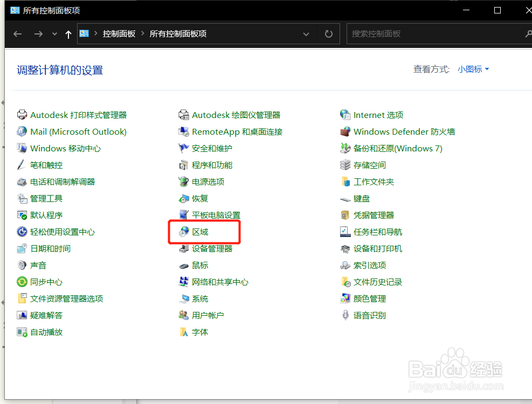532x404 pixels.
Task: Refresh the control panel view
Action: point(328,34)
